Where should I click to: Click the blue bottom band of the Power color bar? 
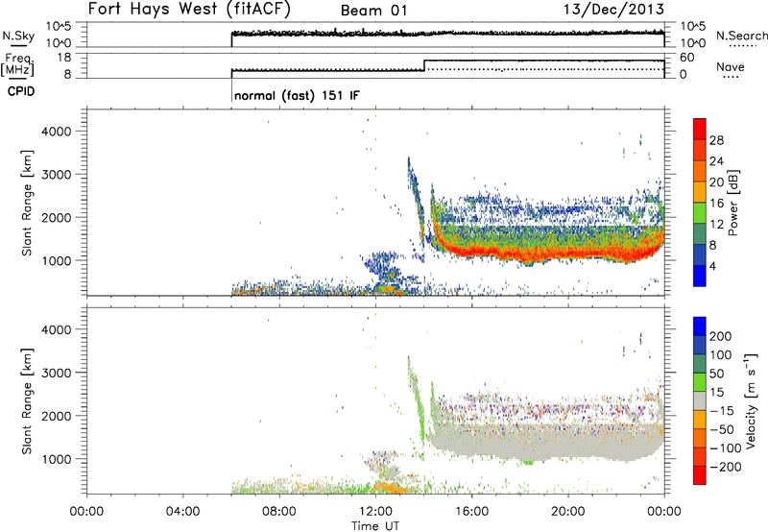click(x=700, y=276)
